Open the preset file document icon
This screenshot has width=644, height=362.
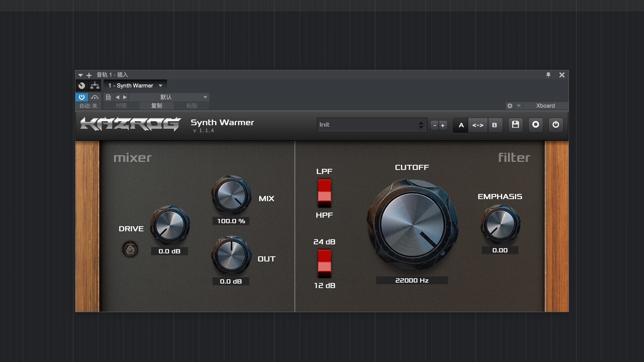click(108, 97)
